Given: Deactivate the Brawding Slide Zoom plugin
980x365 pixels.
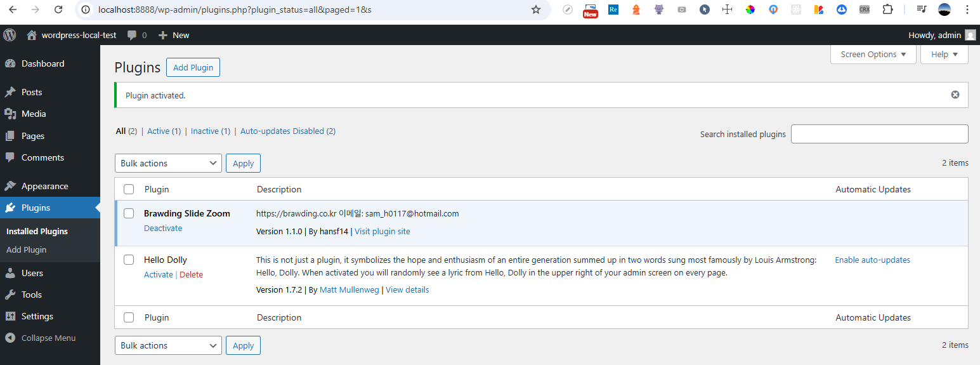Looking at the screenshot, I should [x=163, y=229].
